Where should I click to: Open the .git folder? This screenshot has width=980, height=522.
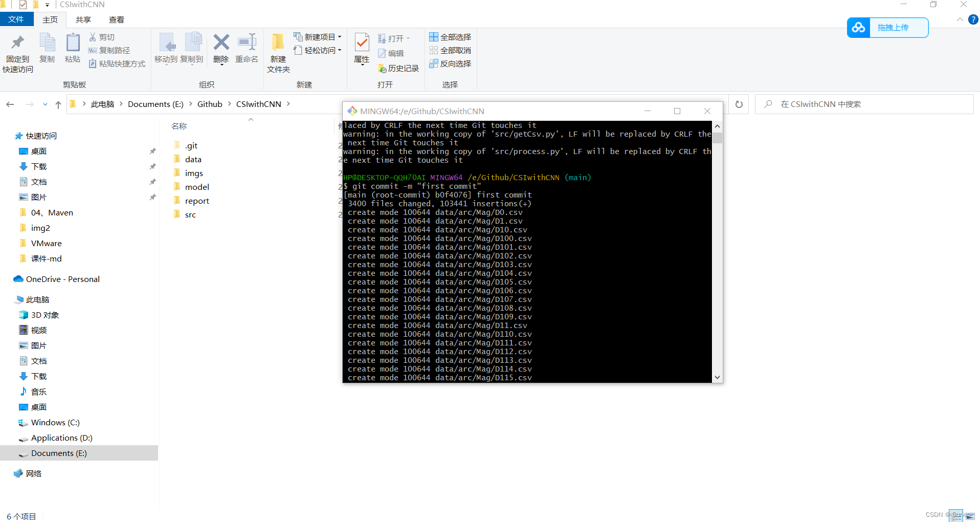pos(191,146)
